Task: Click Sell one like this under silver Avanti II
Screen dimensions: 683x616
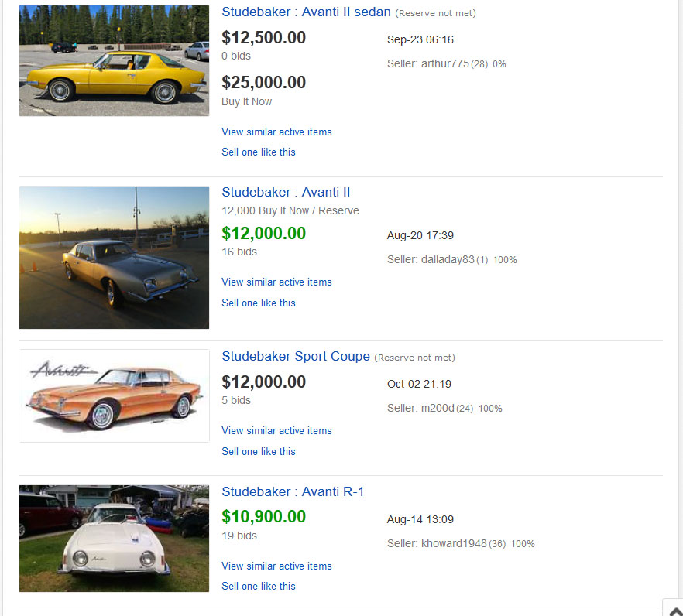Action: [259, 303]
